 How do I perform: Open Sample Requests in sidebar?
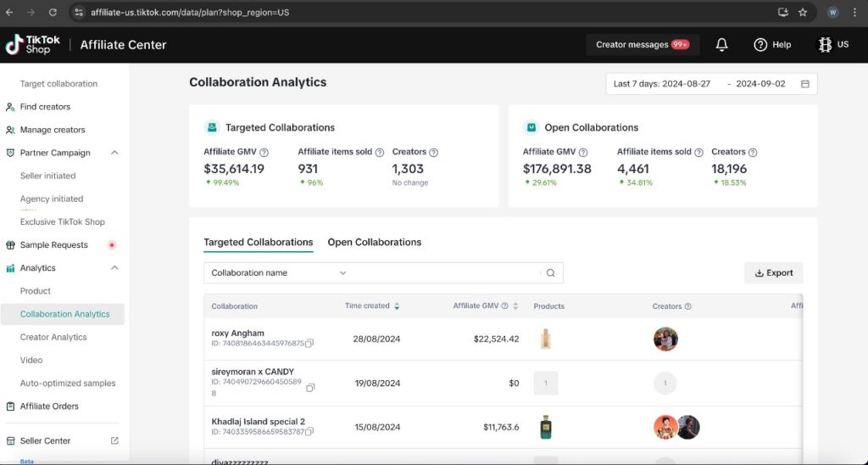[x=53, y=244]
